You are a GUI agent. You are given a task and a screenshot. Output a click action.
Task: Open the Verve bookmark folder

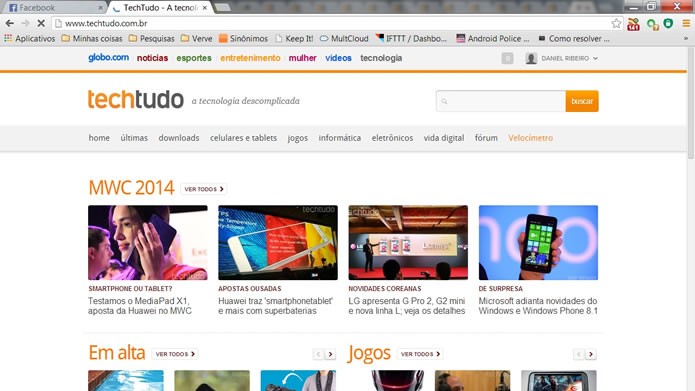pyautogui.click(x=197, y=39)
